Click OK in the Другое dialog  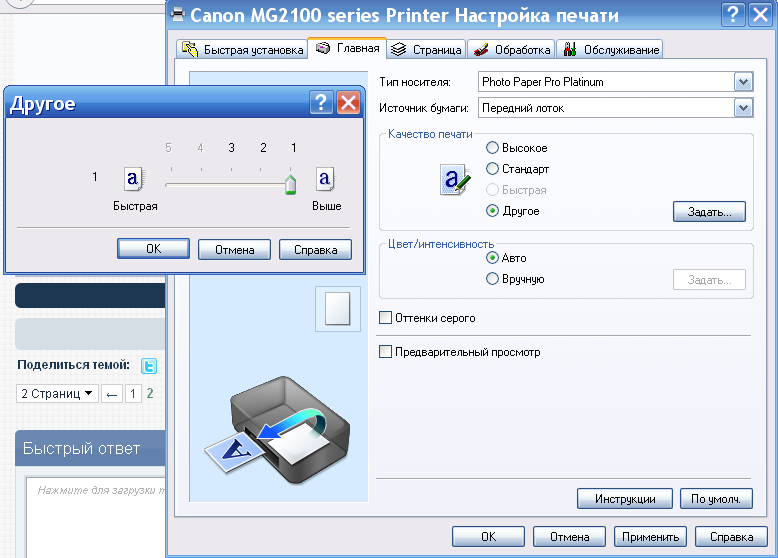coord(153,249)
